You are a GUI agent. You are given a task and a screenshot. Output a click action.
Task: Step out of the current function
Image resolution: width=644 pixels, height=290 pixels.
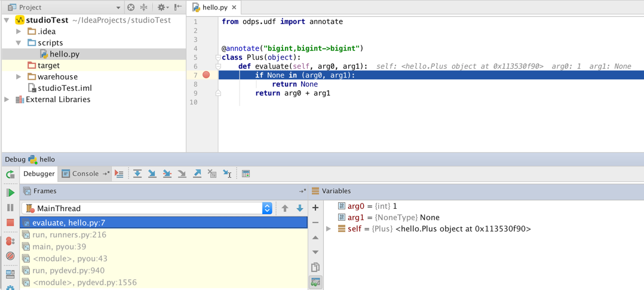pos(197,174)
